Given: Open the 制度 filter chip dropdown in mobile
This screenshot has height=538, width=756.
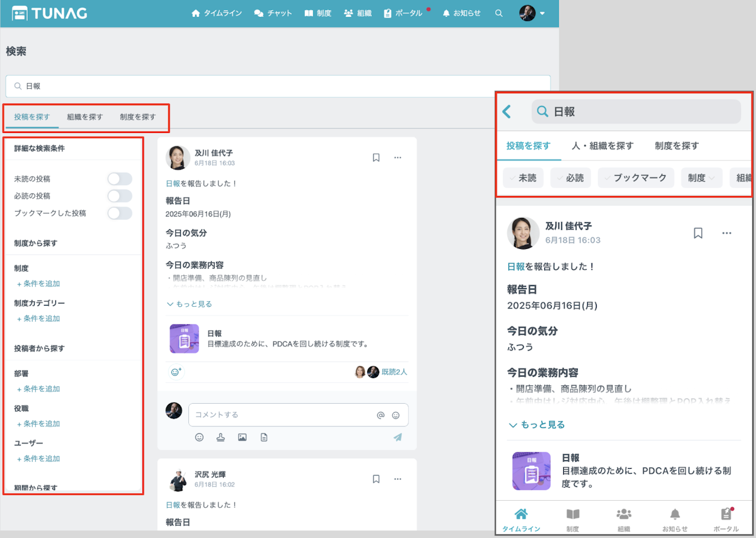Looking at the screenshot, I should point(701,178).
